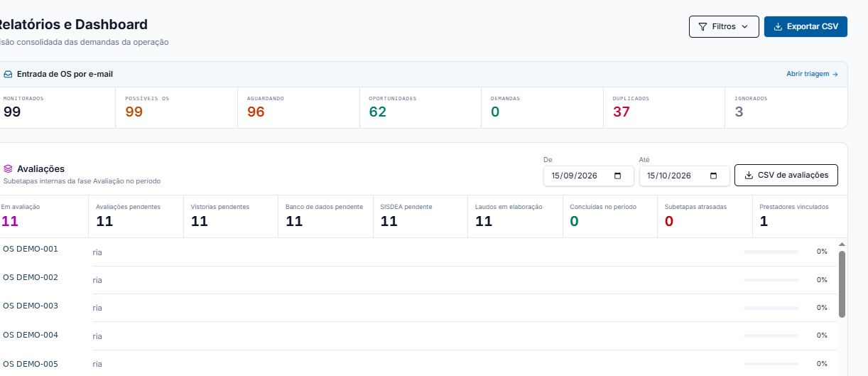Screen dimensions: 868x376
Task: Select the Concluídas no período metric
Action: [609, 216]
